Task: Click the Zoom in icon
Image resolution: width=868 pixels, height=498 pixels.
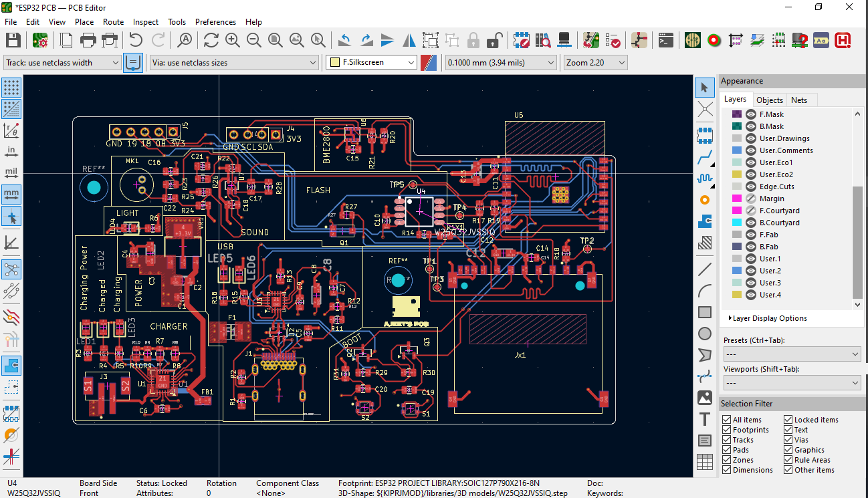Action: (x=232, y=40)
